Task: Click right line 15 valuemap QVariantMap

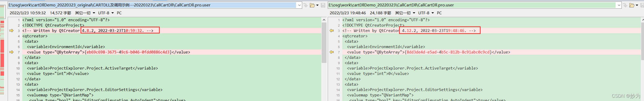Action: (x=380, y=95)
